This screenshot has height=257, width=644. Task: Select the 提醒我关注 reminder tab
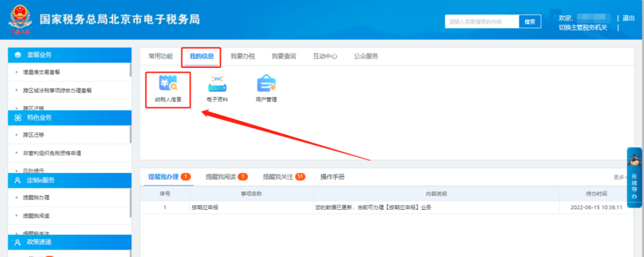[284, 177]
